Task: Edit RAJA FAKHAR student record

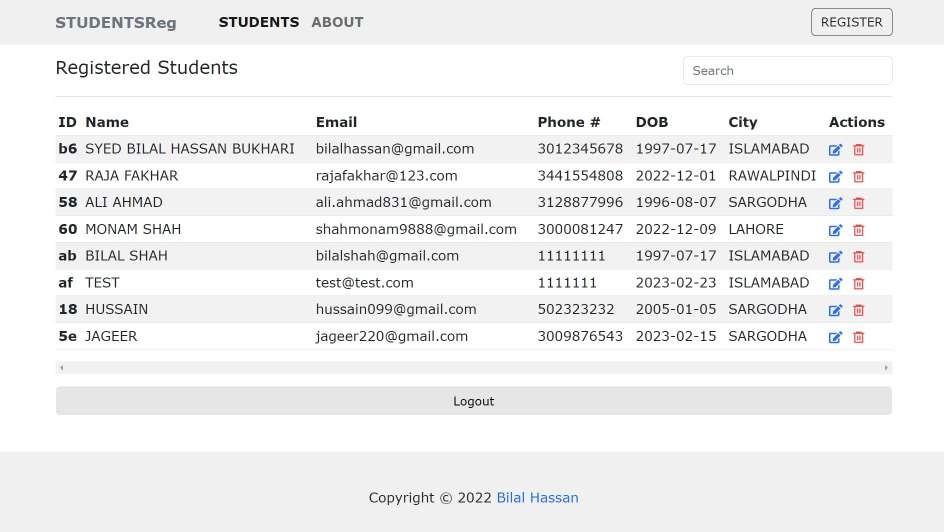Action: click(x=835, y=177)
